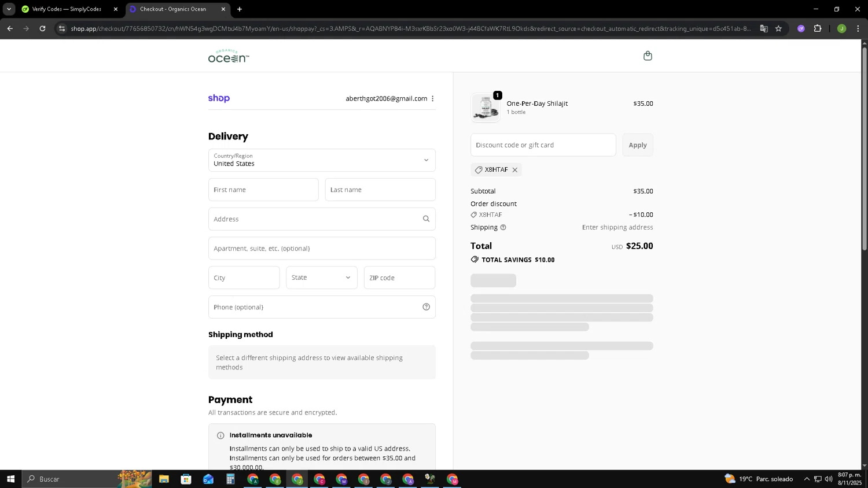
Task: Open the Calculator taskbar icon
Action: point(230,479)
